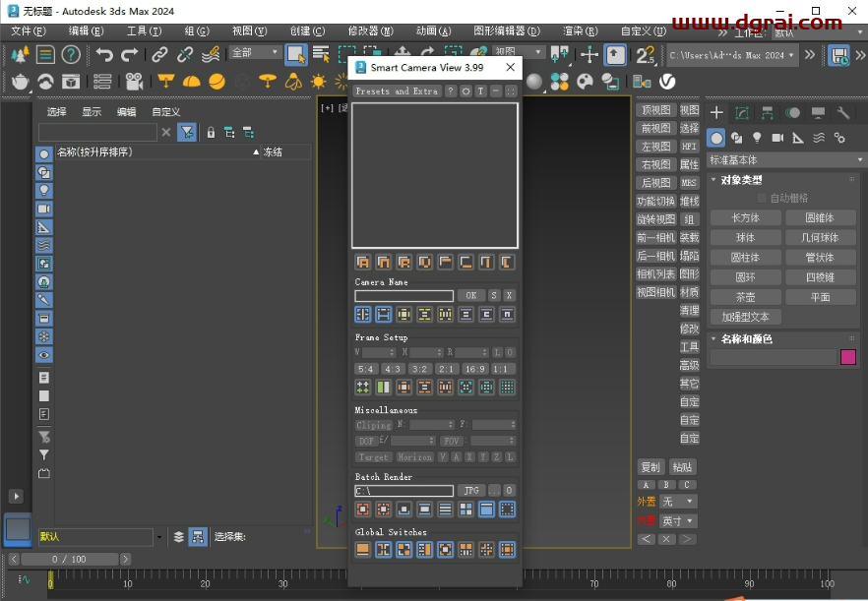Enable the 自动栅格 checkbox
This screenshot has height=601, width=868.
tap(762, 198)
